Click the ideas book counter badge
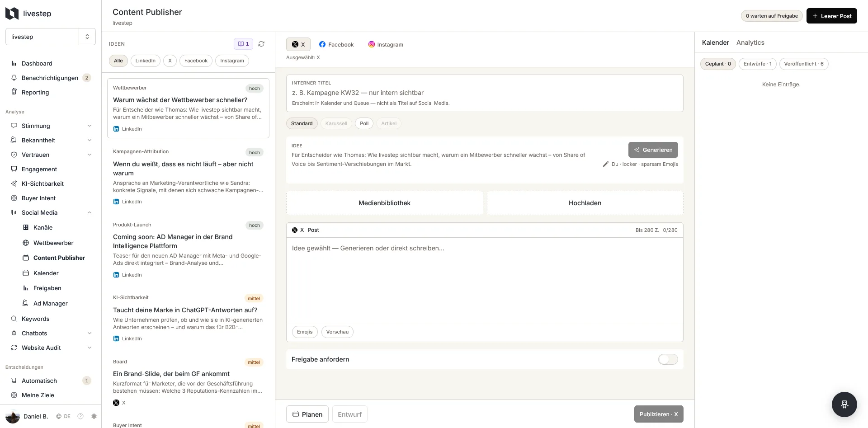 point(243,44)
